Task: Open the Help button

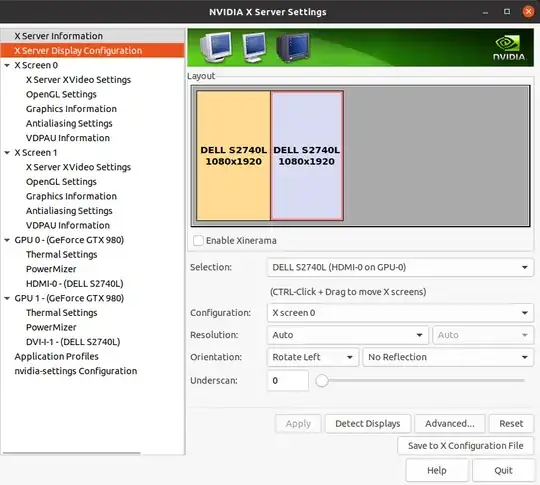Action: tap(437, 470)
